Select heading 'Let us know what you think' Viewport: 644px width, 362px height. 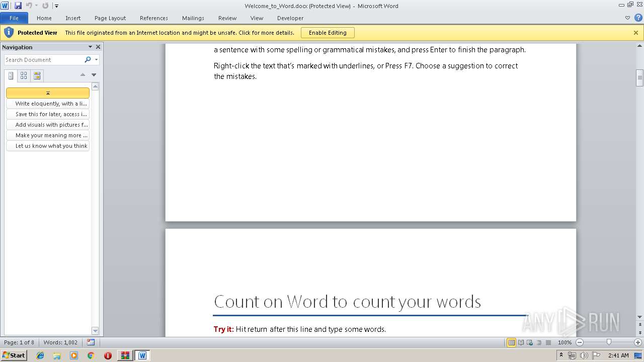(48, 146)
